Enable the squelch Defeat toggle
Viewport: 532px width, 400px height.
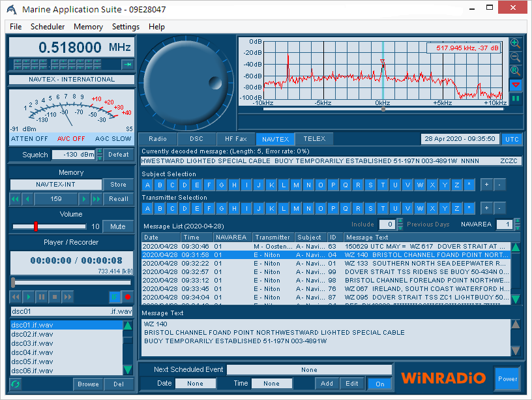[119, 155]
